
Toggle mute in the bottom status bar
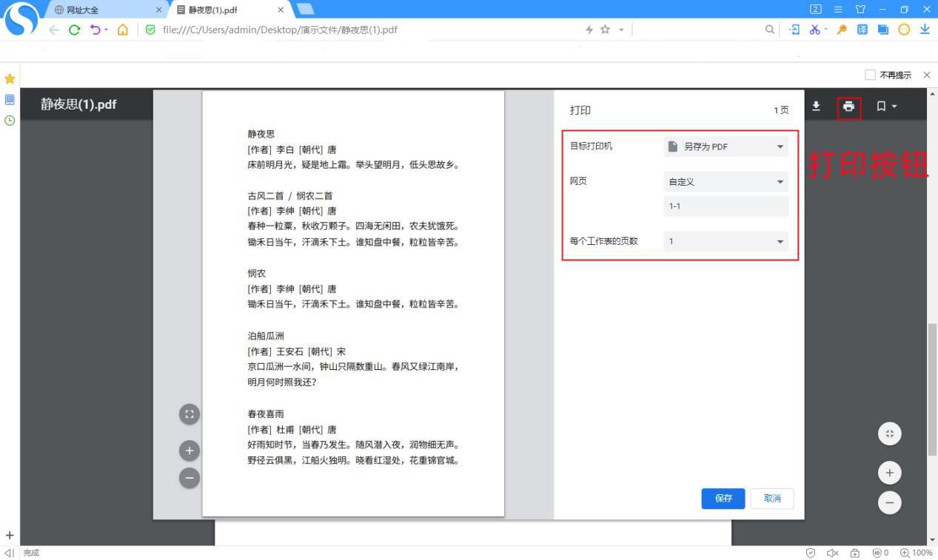click(x=832, y=553)
